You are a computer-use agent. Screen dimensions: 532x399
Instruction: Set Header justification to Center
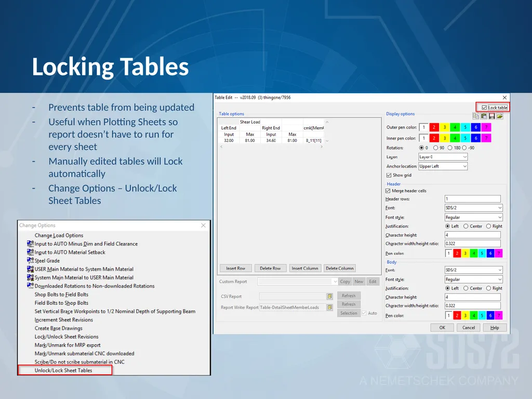466,227
